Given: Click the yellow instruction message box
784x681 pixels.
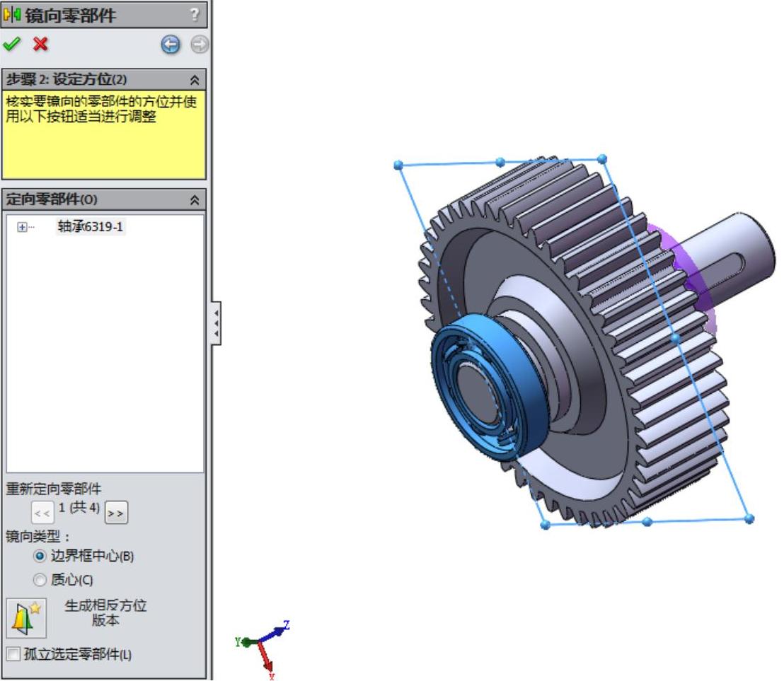Looking at the screenshot, I should click(x=104, y=134).
